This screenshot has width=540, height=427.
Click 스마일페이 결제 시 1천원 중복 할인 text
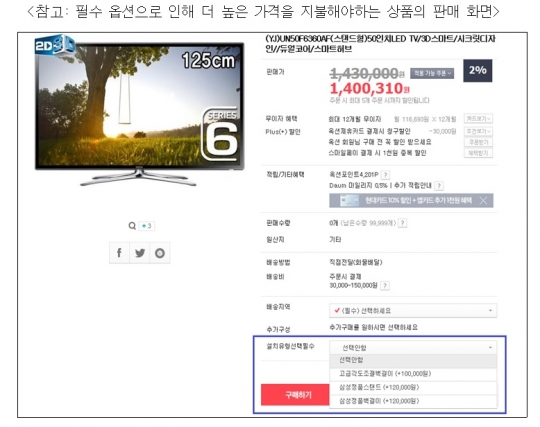(x=377, y=153)
